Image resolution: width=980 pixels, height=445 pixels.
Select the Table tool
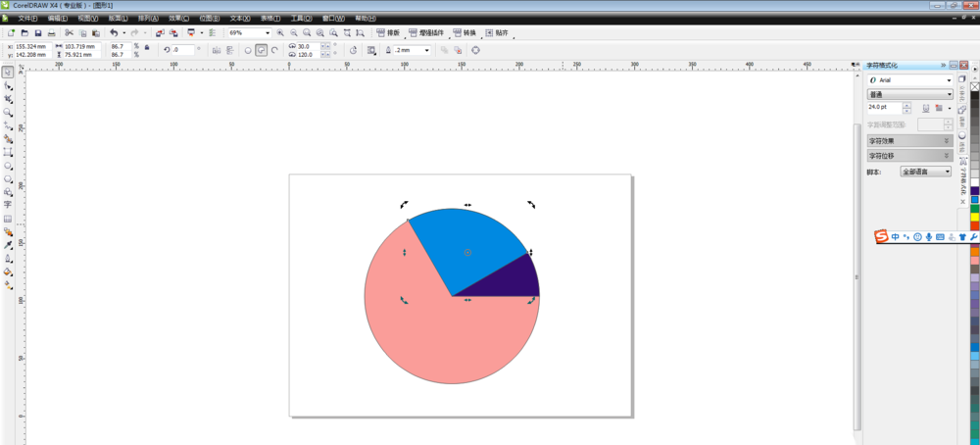point(8,219)
